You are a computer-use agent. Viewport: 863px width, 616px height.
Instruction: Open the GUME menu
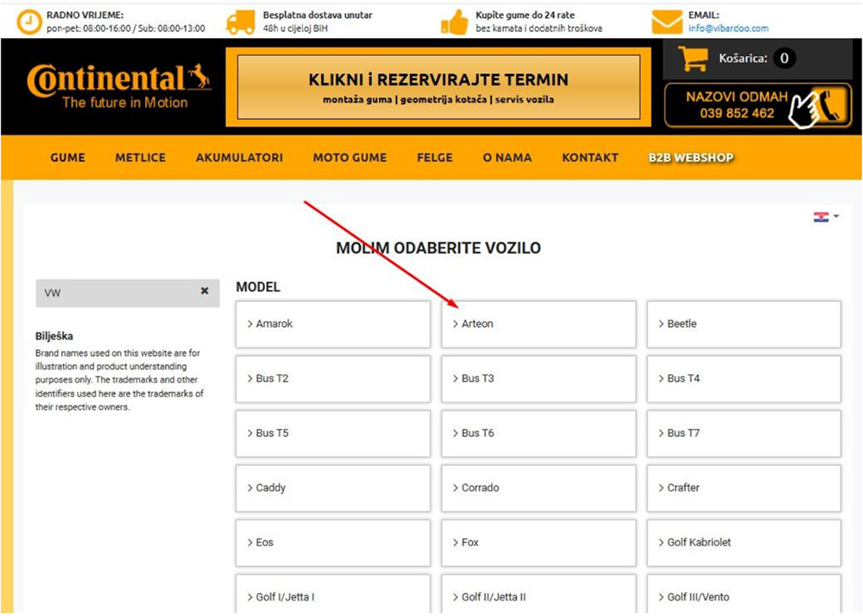point(67,157)
